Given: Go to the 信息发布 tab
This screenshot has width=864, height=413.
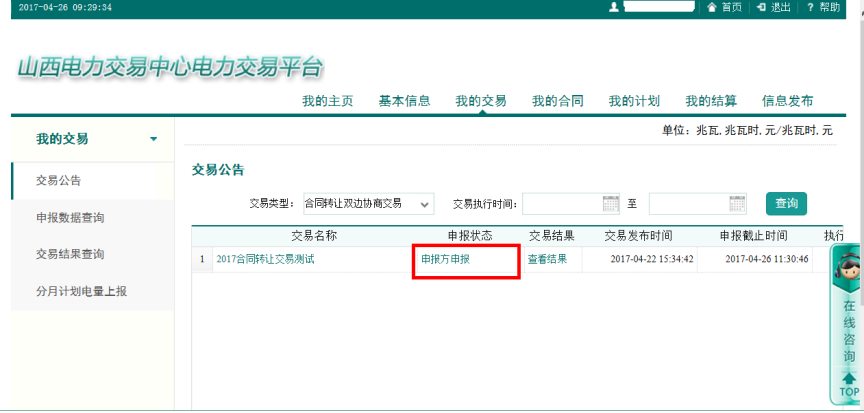Looking at the screenshot, I should click(787, 101).
